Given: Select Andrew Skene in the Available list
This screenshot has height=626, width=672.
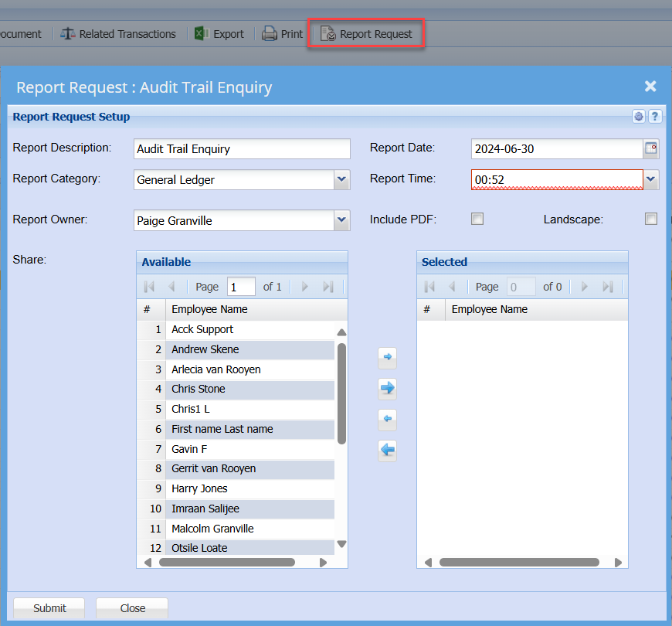Looking at the screenshot, I should click(x=205, y=349).
